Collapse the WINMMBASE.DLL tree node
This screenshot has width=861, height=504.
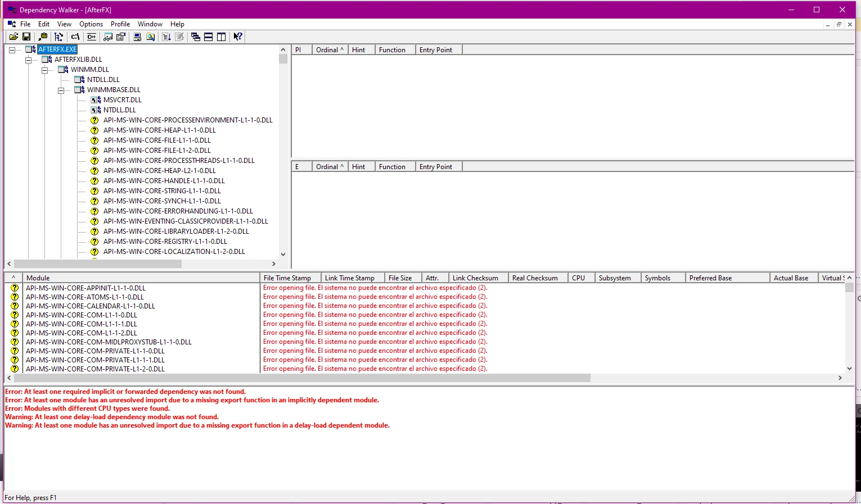point(61,90)
